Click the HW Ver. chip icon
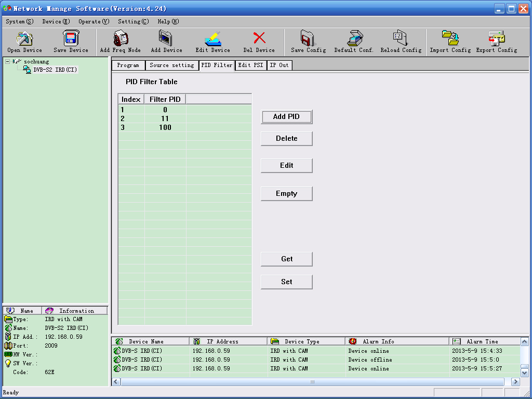Viewport: 532px width, 399px height. (8, 354)
